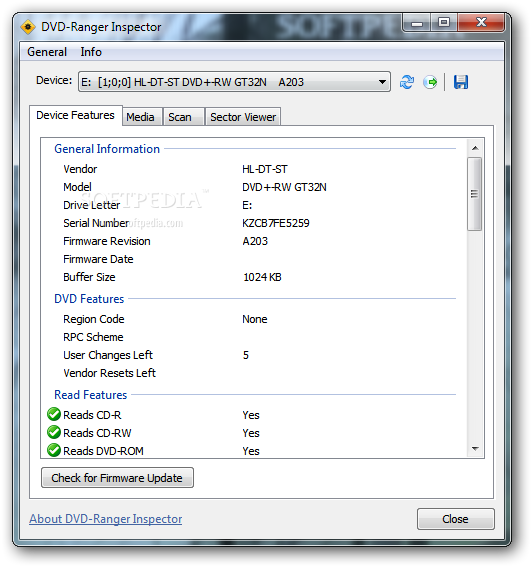The width and height of the screenshot is (532, 567).
Task: Click the eject disc green arrow icon
Action: (430, 82)
